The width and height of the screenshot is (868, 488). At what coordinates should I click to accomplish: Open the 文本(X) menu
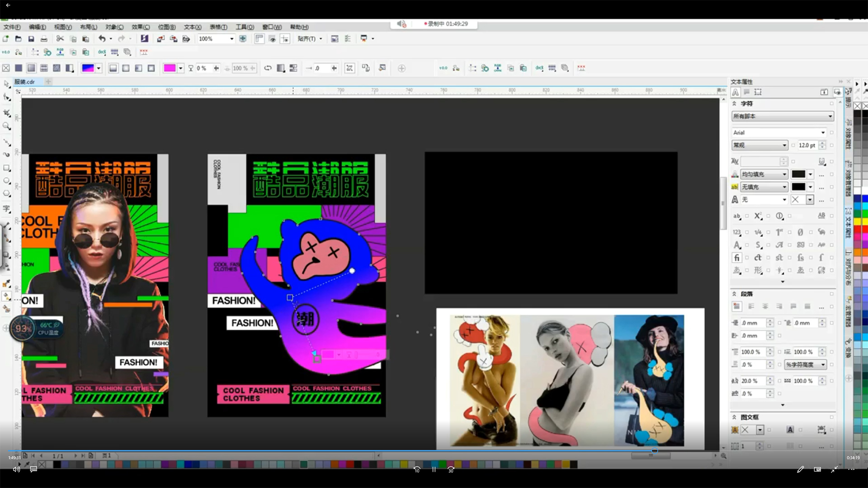point(193,27)
